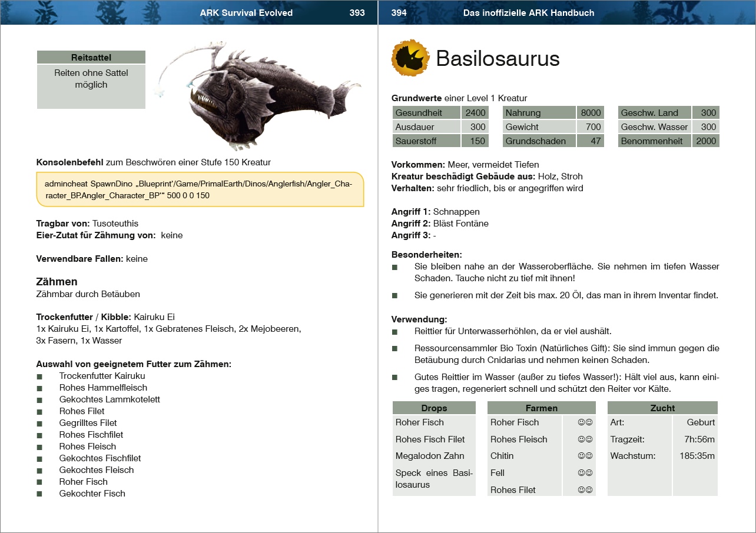
Task: Click the smiley icons in the Rohes Filet row
Action: click(x=585, y=490)
